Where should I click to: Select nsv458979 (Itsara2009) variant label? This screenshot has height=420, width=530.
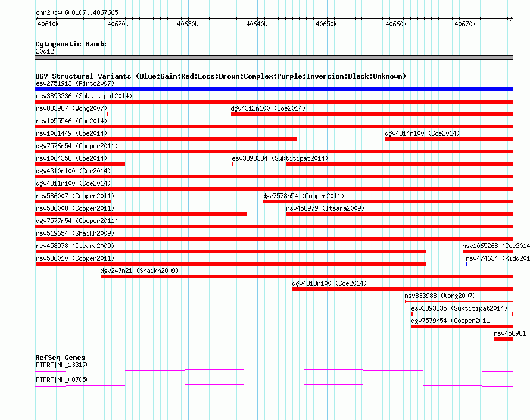coord(325,208)
